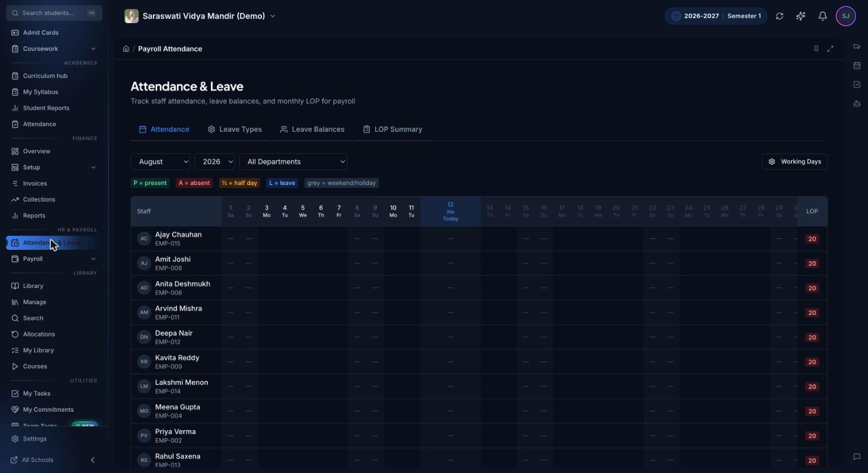Pin the page using pin icon

click(x=816, y=49)
